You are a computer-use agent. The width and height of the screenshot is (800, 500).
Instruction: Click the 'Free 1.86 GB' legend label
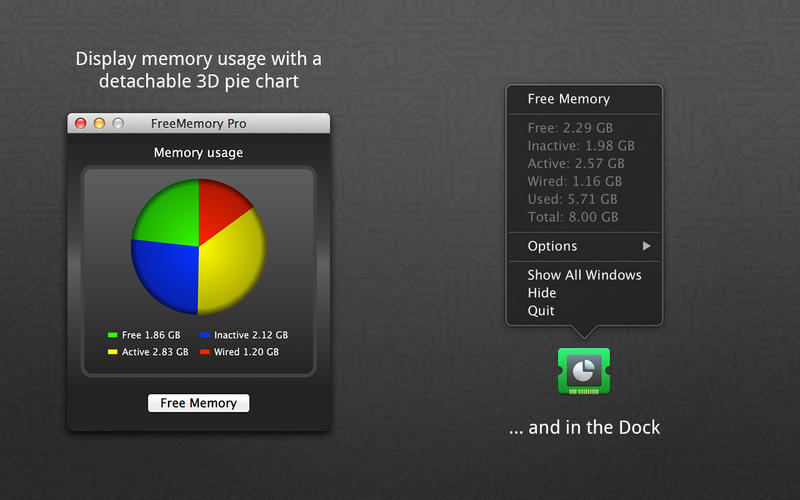(151, 335)
